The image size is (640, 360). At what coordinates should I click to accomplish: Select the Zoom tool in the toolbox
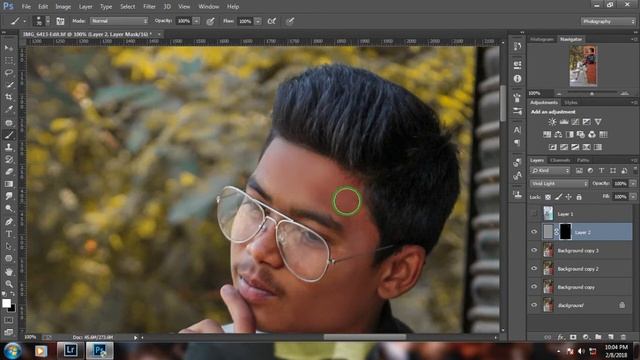pyautogui.click(x=9, y=284)
